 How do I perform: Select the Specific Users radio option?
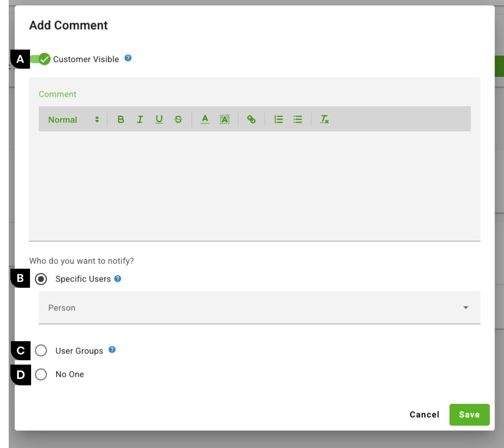click(x=41, y=279)
